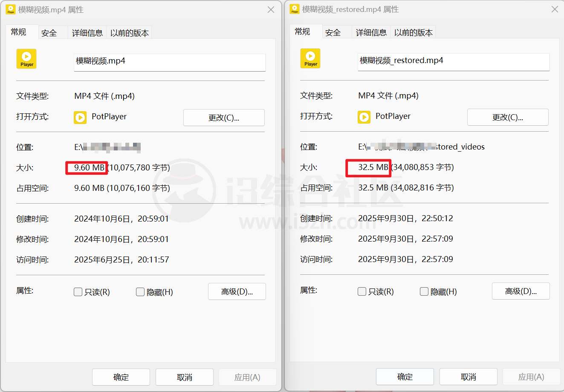Viewport: 564px width, 392px height.
Task: Select 详细信息 tab in restored.mp4 dialog
Action: (371, 32)
